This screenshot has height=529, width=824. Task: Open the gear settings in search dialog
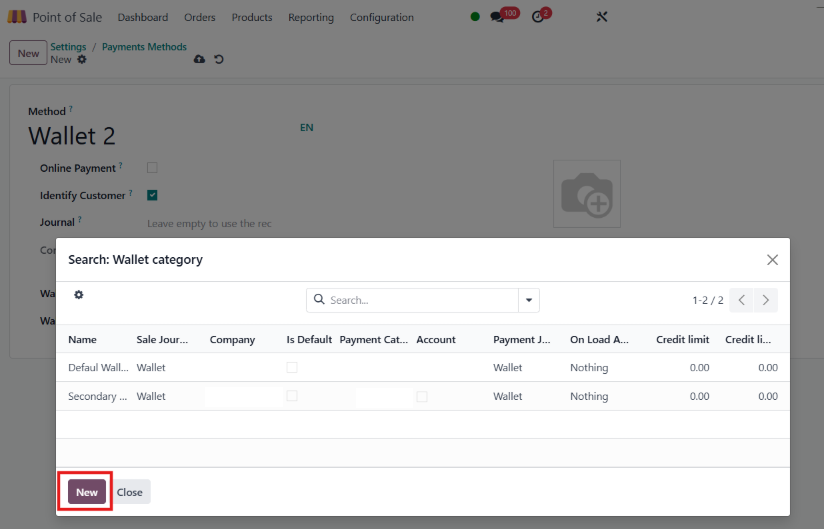(79, 295)
